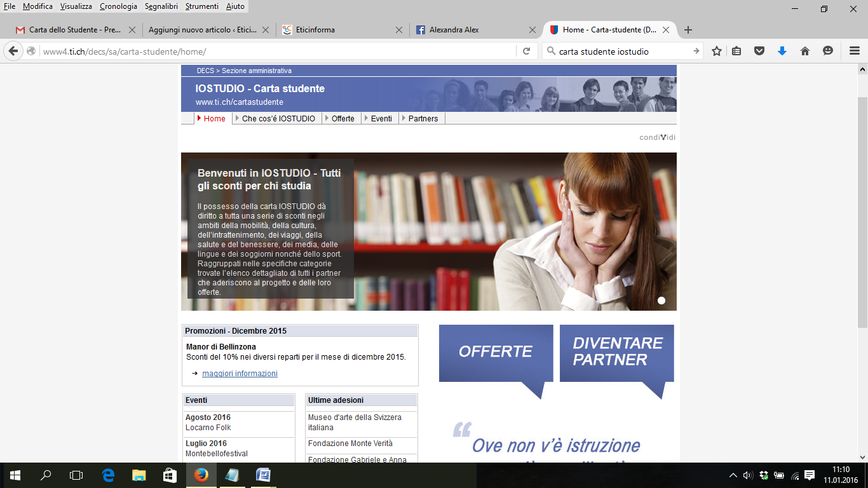
Task: Click the Firefox home icon
Action: click(x=805, y=51)
